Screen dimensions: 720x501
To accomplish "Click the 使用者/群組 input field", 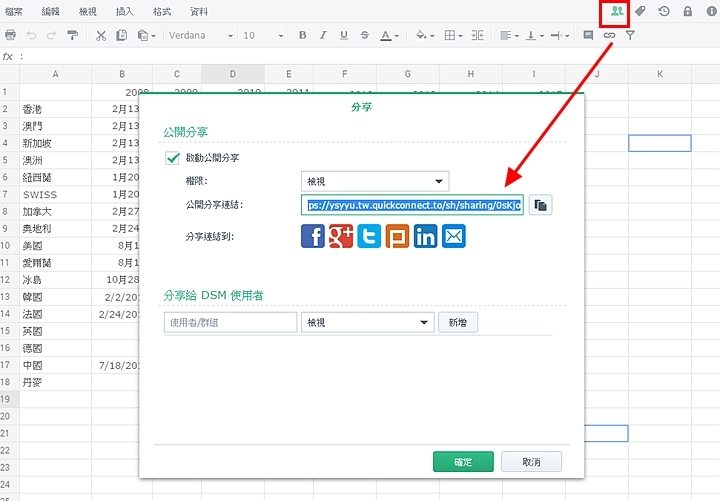I will pyautogui.click(x=230, y=323).
